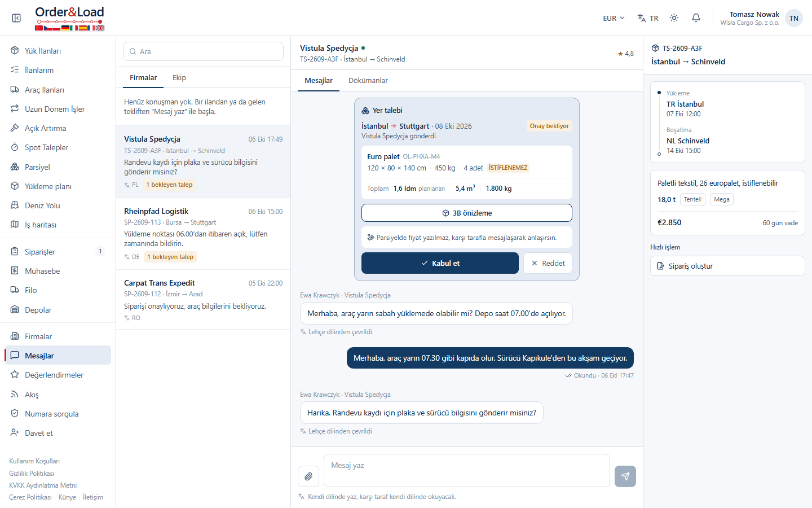Open the Dökümanlar tab
812x508 pixels.
click(x=368, y=81)
